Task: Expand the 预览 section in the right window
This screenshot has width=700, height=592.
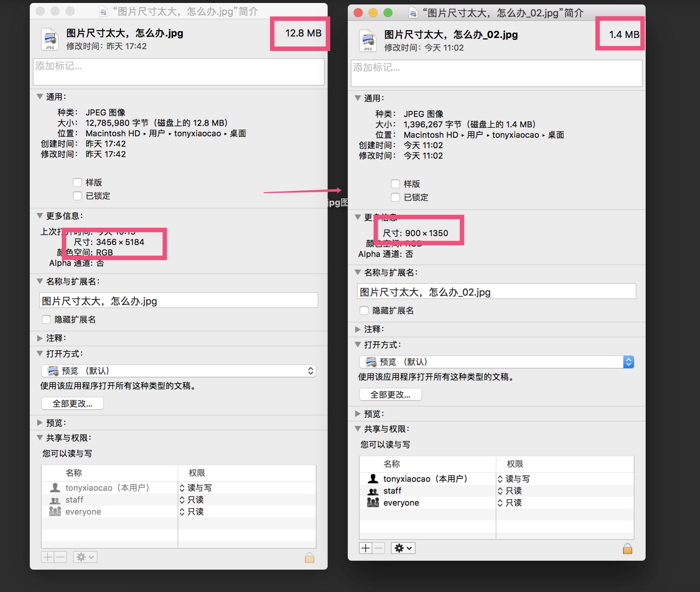Action: click(358, 413)
